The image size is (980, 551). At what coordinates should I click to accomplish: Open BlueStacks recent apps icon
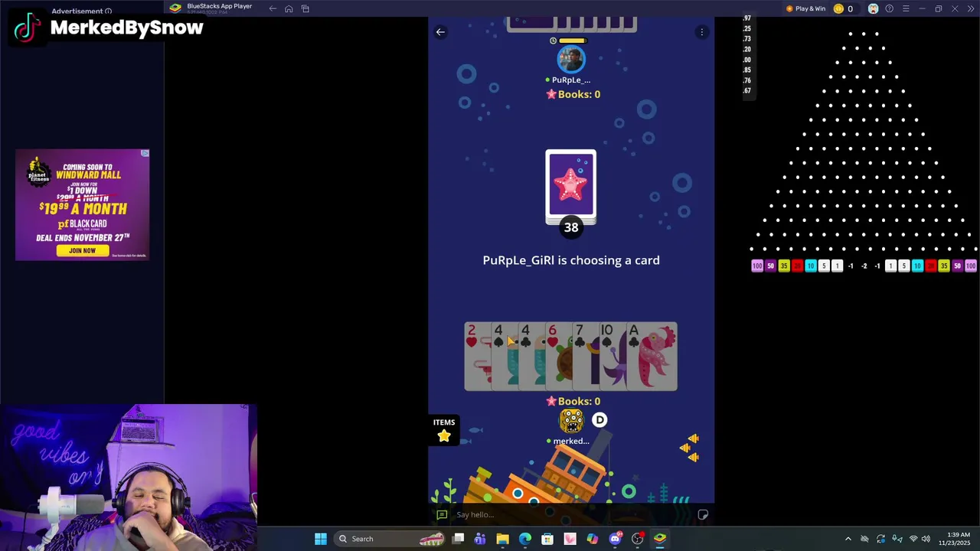[305, 8]
